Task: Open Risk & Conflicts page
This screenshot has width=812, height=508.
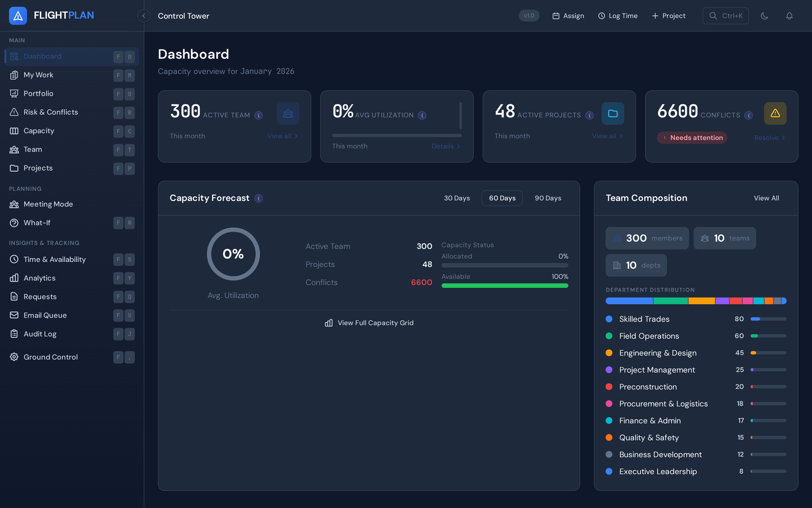Action: pos(72,112)
